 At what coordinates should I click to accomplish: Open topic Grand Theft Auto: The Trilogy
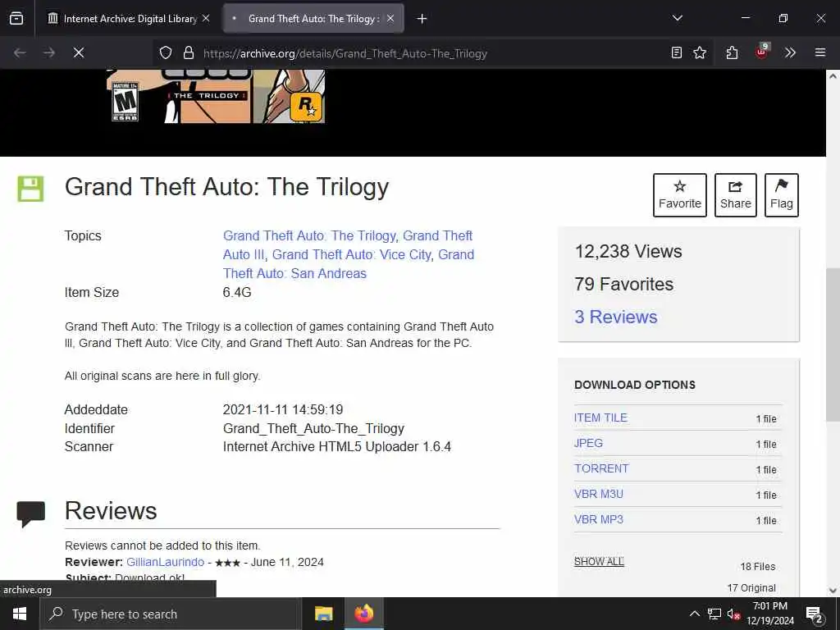click(309, 235)
